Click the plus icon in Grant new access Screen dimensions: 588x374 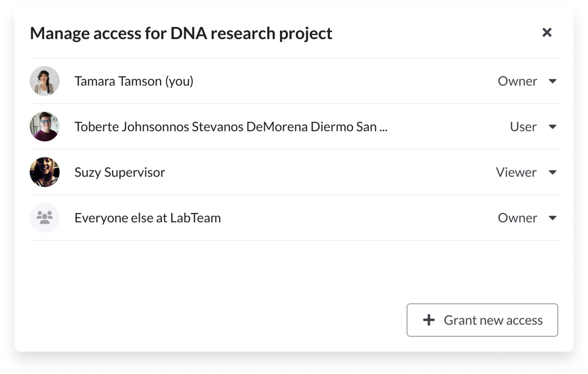(429, 320)
